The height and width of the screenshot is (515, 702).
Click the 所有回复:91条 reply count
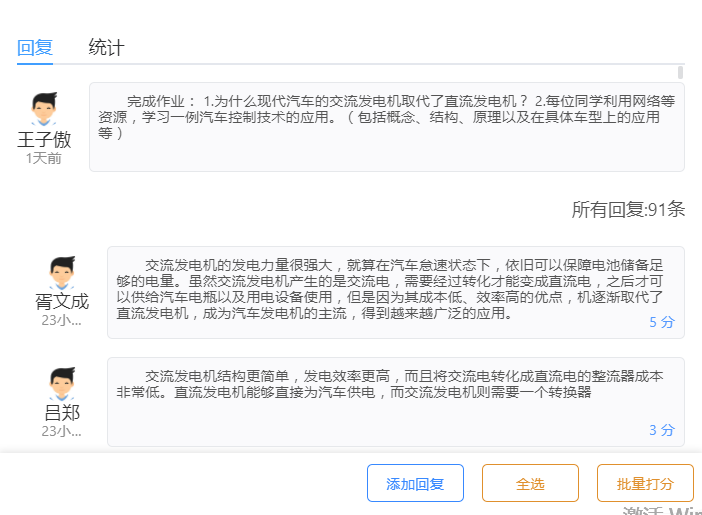(x=628, y=210)
